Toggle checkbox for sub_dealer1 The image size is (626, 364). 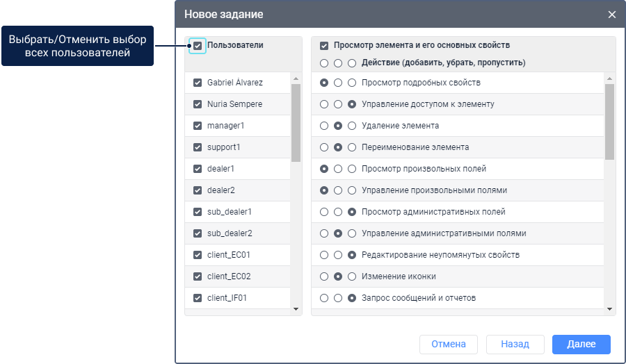[198, 212]
